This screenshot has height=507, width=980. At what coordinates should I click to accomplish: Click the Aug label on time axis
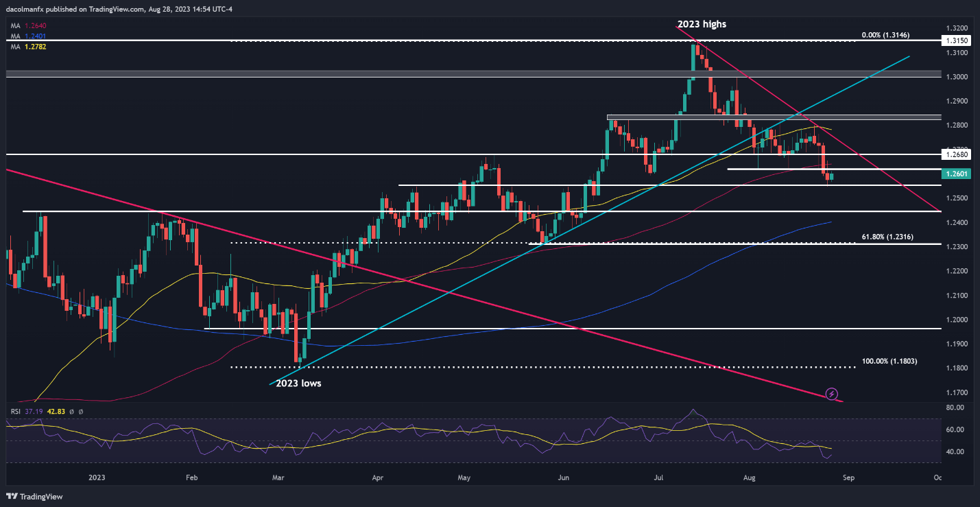(750, 477)
